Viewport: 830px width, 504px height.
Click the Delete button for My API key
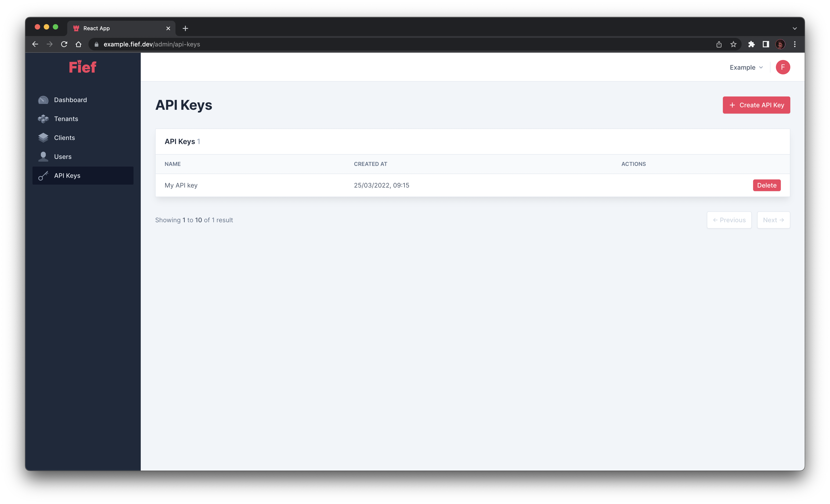coord(767,185)
